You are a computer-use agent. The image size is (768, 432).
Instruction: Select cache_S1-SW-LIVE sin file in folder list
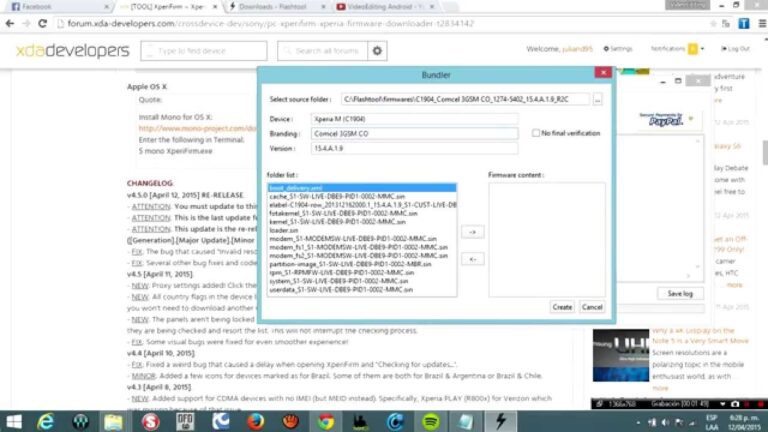click(362, 196)
